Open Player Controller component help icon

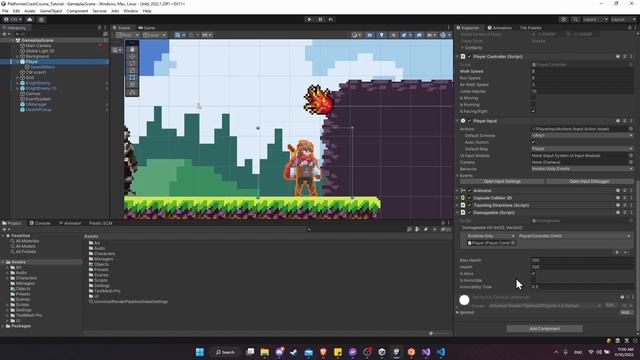tap(618, 57)
